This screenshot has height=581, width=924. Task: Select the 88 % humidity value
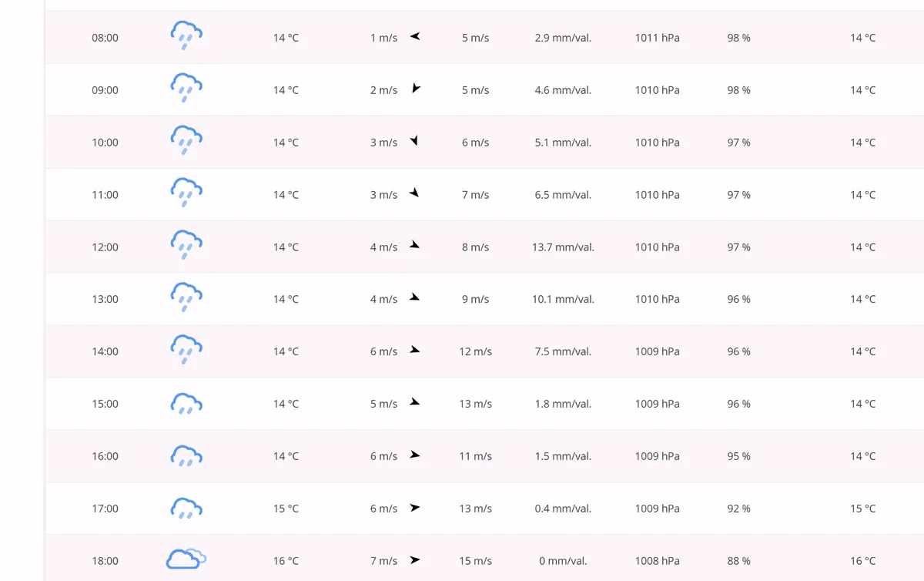738,560
